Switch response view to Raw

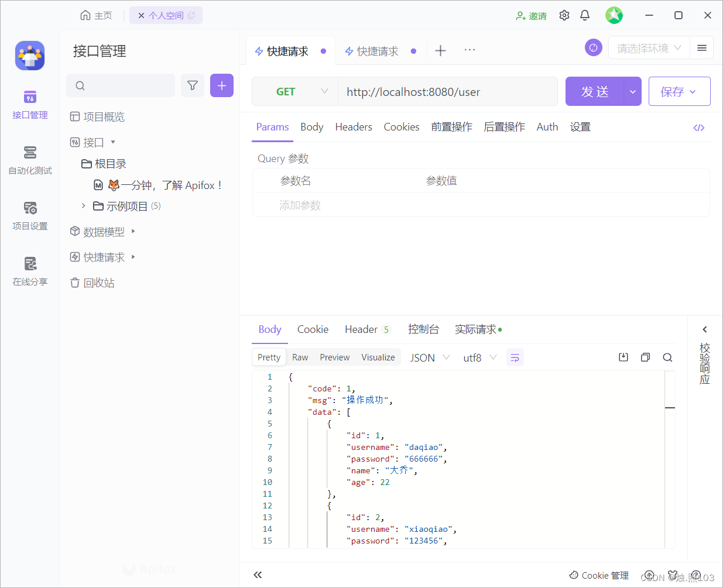click(300, 357)
